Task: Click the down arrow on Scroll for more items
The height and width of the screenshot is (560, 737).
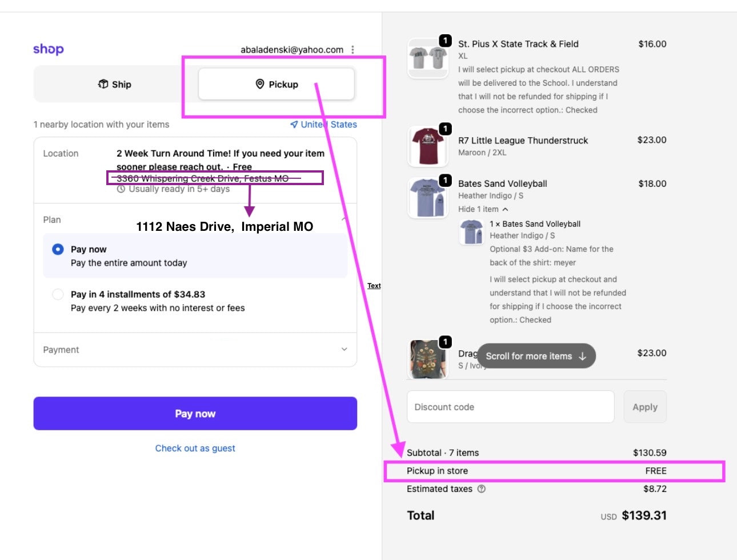Action: pyautogui.click(x=582, y=356)
